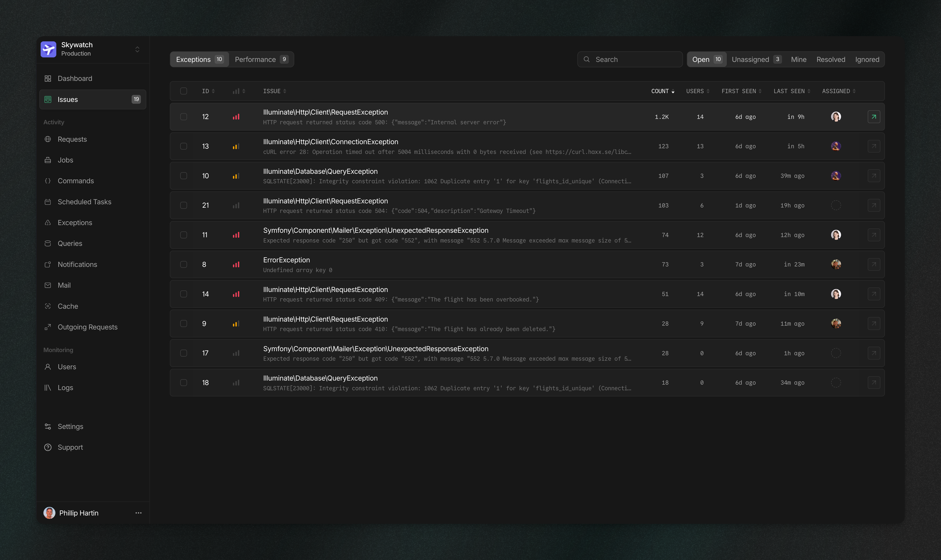The height and width of the screenshot is (560, 941).
Task: Open the Dashboard sidebar icon
Action: (x=47, y=78)
